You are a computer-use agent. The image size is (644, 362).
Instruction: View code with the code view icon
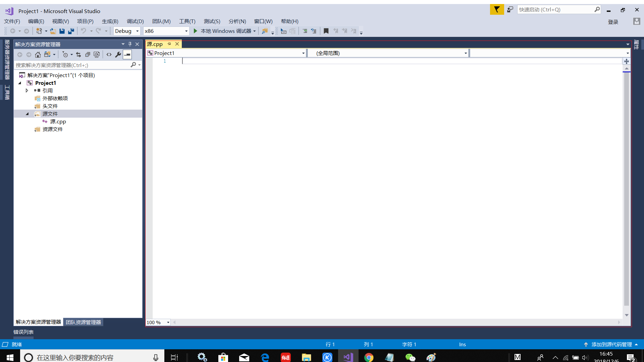(109, 55)
